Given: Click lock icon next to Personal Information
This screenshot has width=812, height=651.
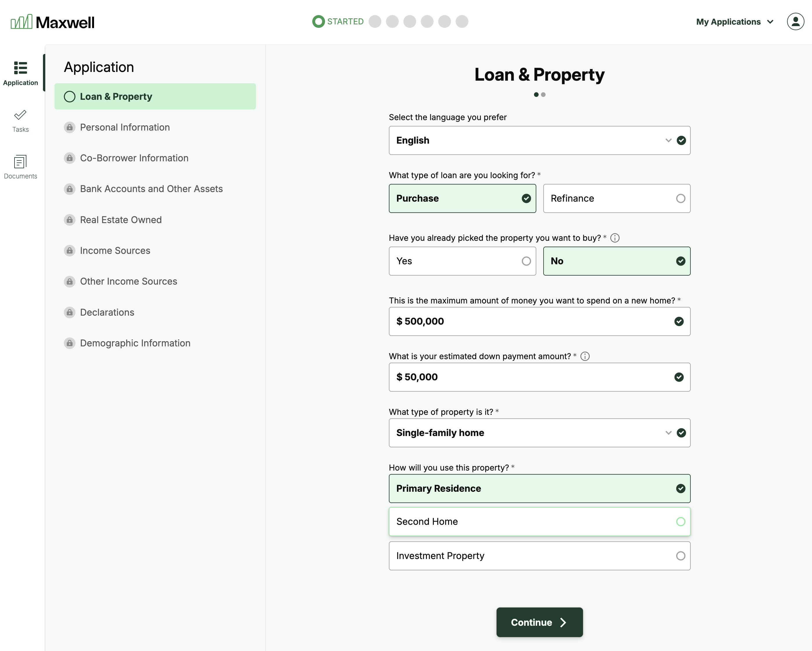Looking at the screenshot, I should (x=70, y=127).
